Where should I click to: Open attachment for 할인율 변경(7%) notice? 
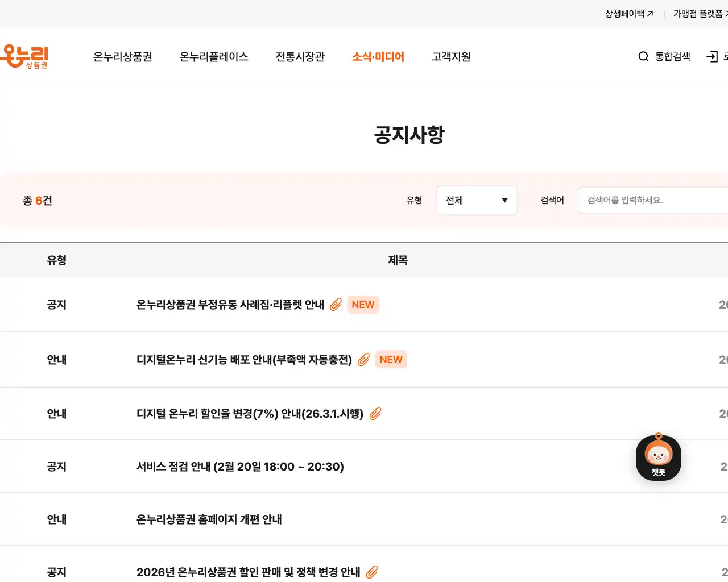click(375, 414)
